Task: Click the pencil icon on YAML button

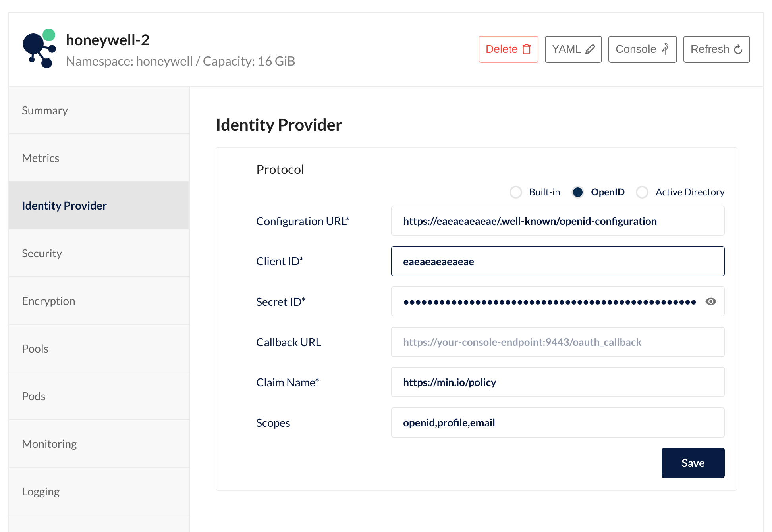Action: pos(590,49)
